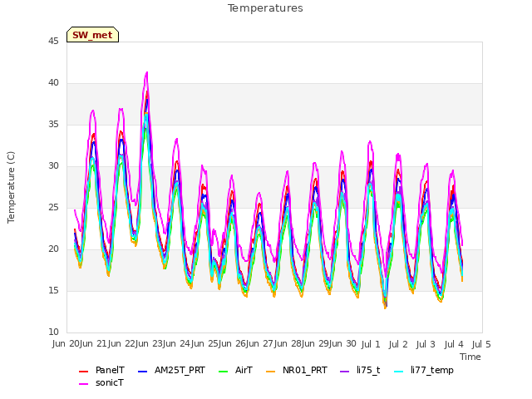The image size is (532, 399).
Task: Click the cyan li77_temp color marker
Action: pyautogui.click(x=399, y=372)
